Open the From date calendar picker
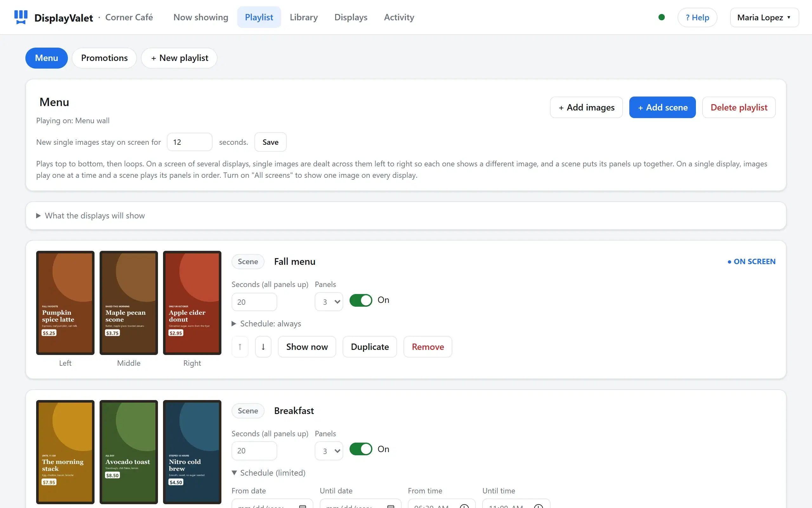The image size is (812, 508). (x=303, y=506)
